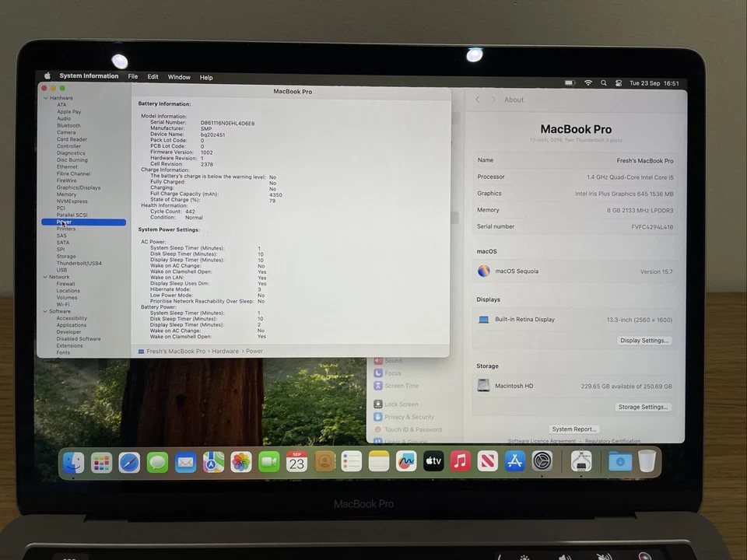The width and height of the screenshot is (747, 560).
Task: Select Apple Pay in sidebar
Action: point(69,112)
